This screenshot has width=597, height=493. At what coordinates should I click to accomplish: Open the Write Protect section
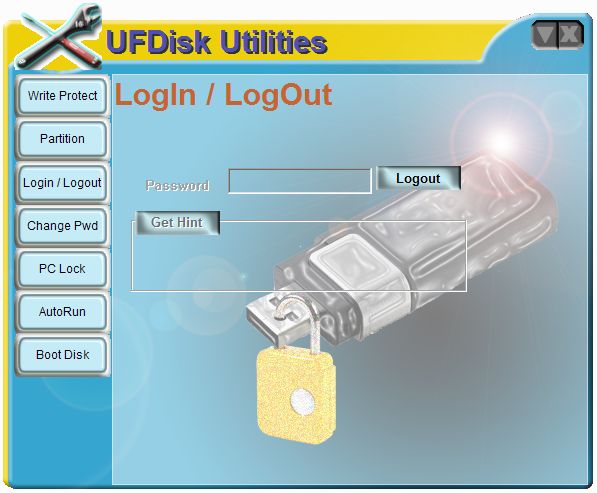click(62, 96)
